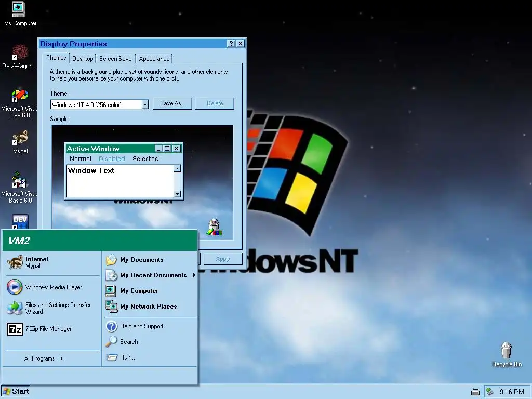Click the Delete button in Display Properties
The width and height of the screenshot is (532, 399).
coord(215,103)
